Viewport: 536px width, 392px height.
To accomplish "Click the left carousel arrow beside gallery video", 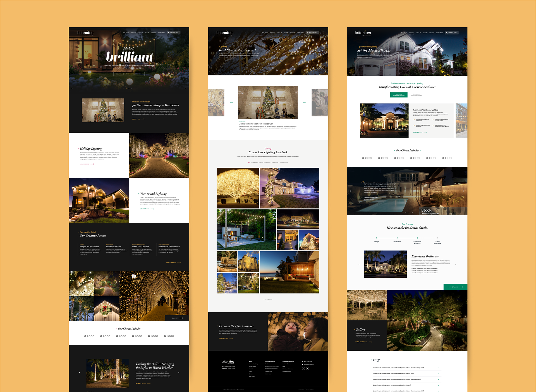I will 231,102.
